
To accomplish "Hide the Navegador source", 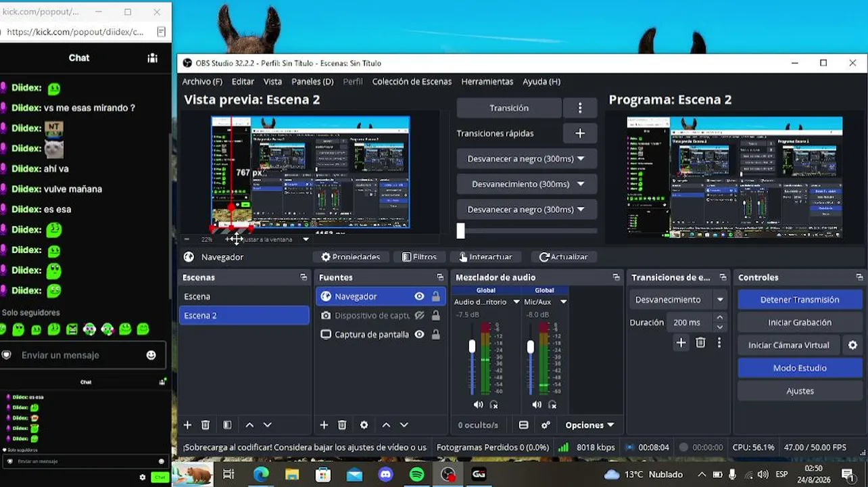I will click(419, 296).
